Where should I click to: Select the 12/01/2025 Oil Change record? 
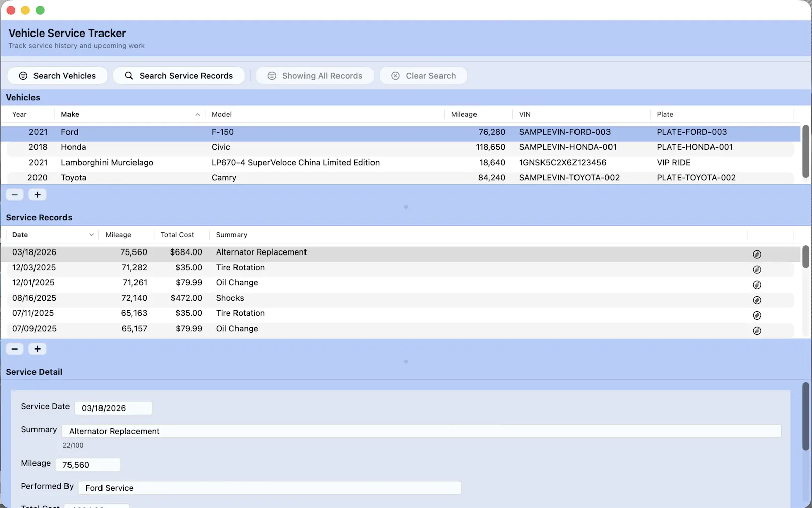point(400,283)
